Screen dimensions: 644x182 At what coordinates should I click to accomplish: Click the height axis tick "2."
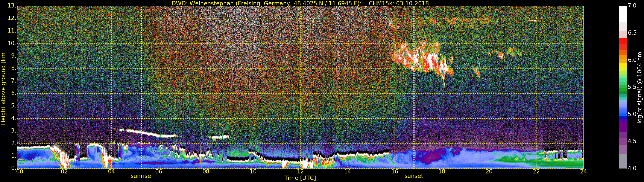pyautogui.click(x=13, y=143)
